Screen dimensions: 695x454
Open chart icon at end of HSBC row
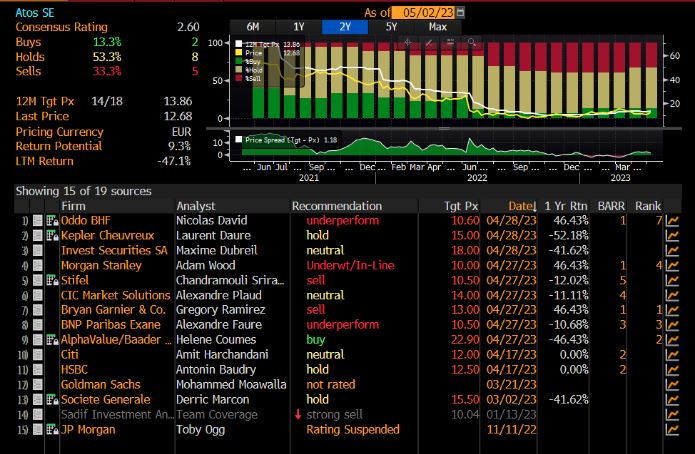tap(672, 370)
